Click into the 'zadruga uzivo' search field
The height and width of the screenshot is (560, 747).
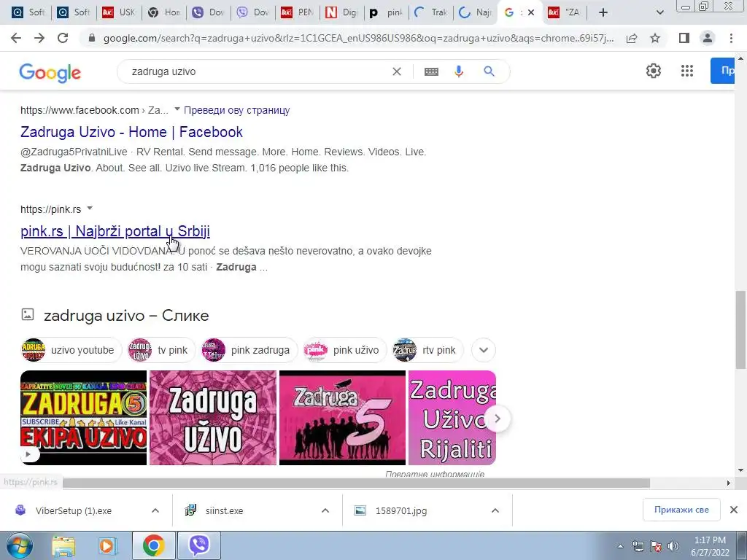pyautogui.click(x=258, y=71)
